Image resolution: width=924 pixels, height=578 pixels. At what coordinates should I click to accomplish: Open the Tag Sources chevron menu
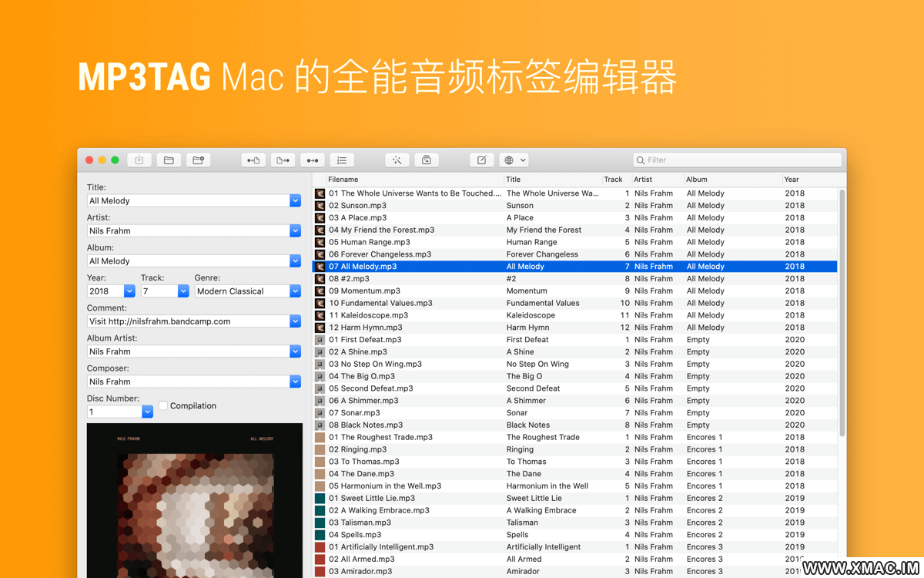coord(523,160)
